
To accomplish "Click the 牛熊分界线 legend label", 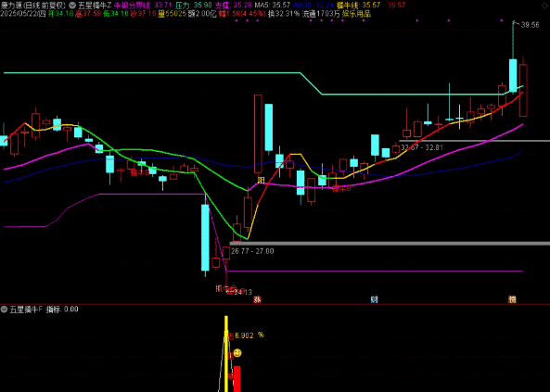I will (x=133, y=5).
